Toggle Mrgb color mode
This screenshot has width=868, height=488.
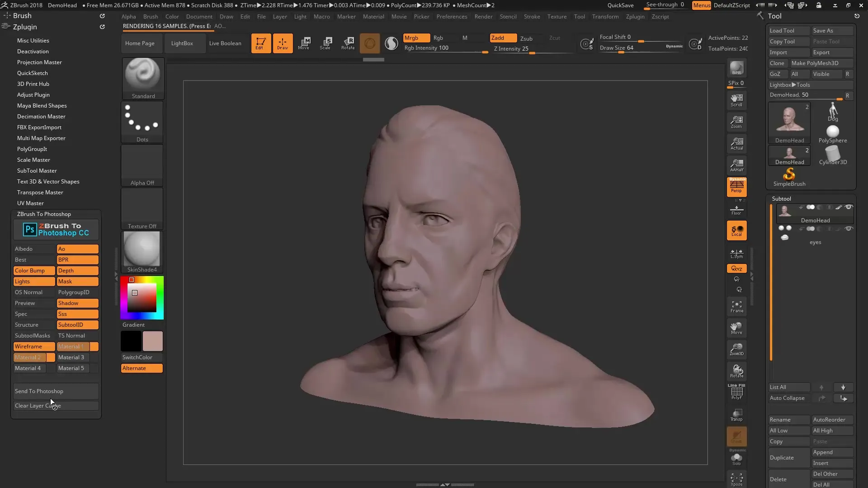416,38
